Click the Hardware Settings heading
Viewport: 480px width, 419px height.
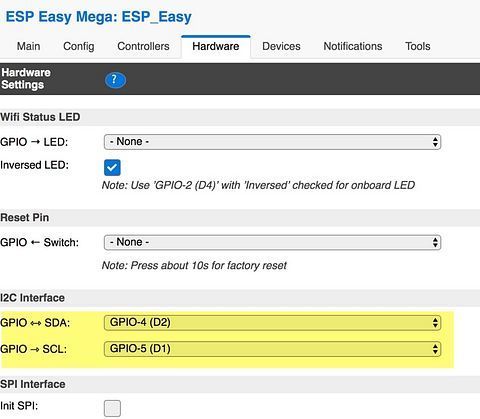(26, 79)
